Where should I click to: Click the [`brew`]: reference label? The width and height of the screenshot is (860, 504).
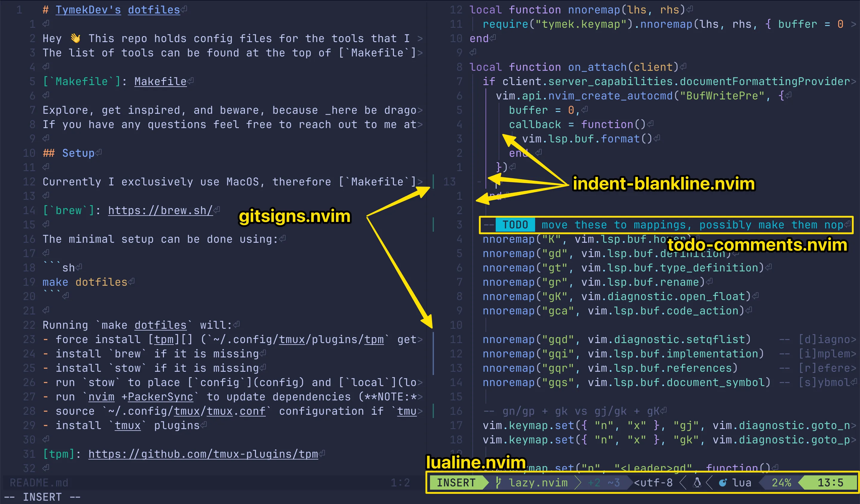[x=72, y=210]
